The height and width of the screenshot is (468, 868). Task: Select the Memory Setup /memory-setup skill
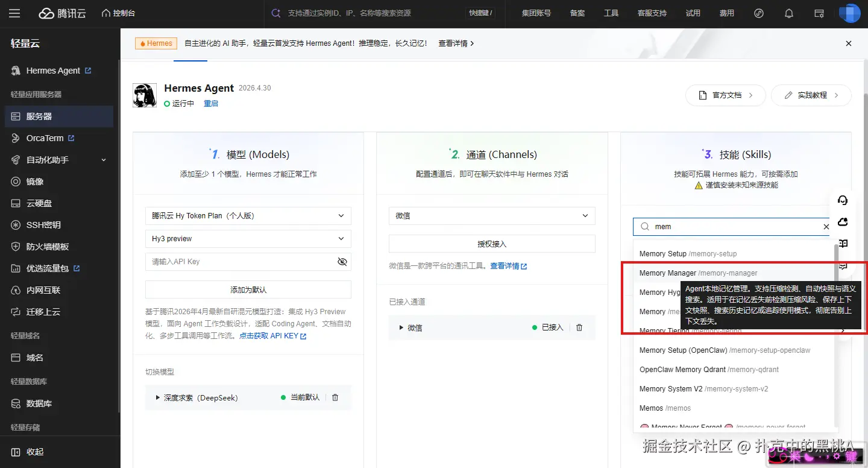[734, 254]
